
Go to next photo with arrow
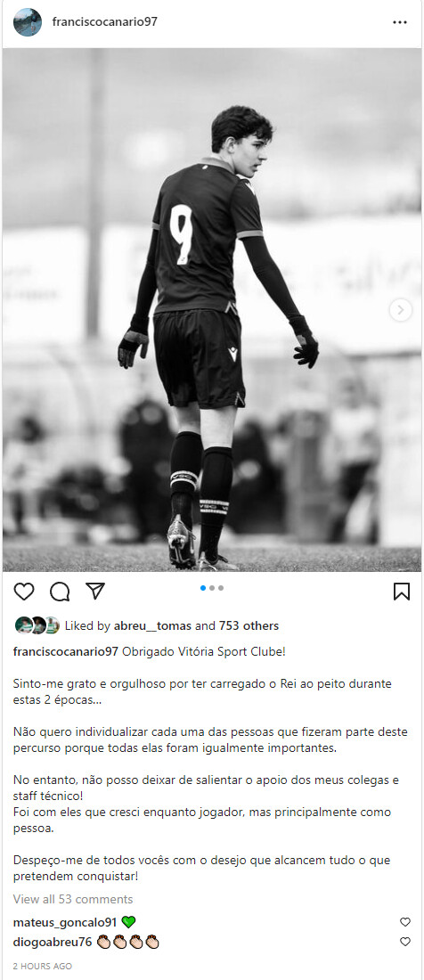pyautogui.click(x=401, y=310)
